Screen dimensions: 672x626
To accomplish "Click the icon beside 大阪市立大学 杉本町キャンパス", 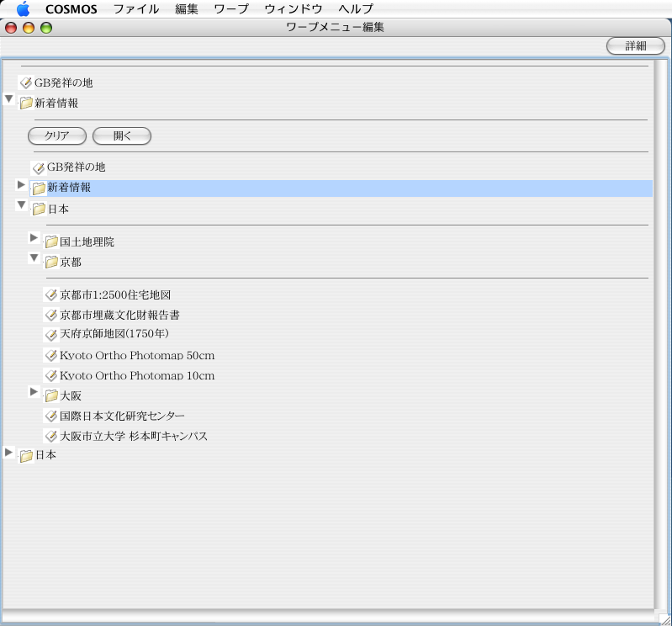I will click(x=51, y=436).
